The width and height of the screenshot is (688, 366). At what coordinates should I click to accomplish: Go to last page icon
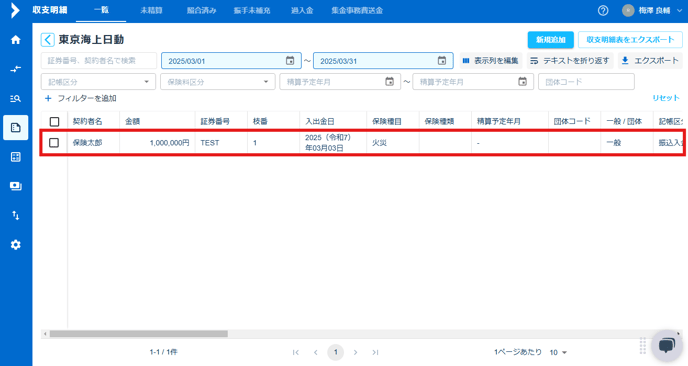(x=375, y=352)
